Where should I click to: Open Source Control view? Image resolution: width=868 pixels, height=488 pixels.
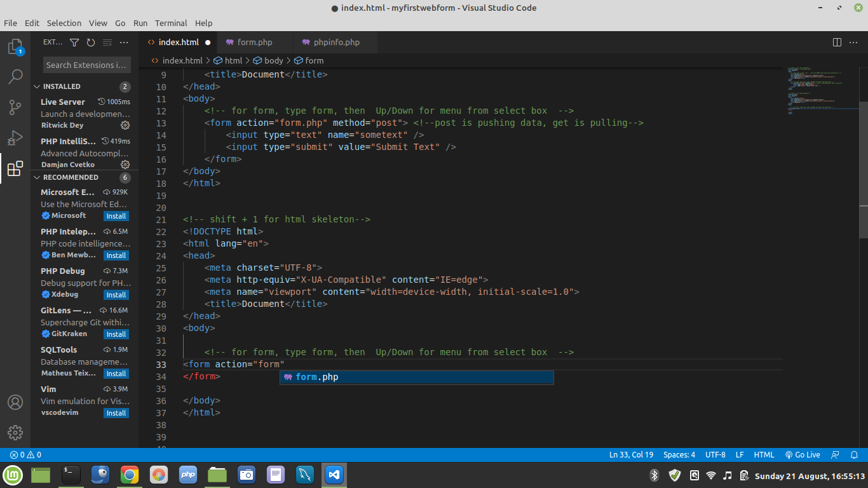coord(15,107)
